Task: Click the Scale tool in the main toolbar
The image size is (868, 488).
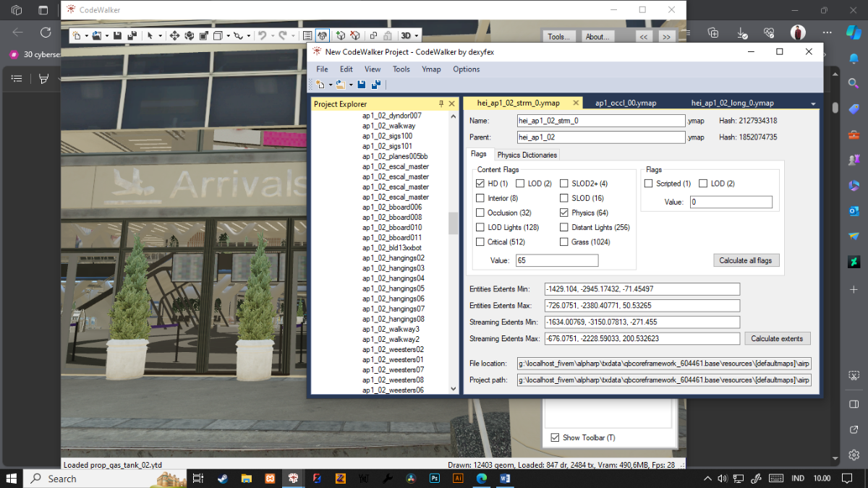Action: (203, 35)
